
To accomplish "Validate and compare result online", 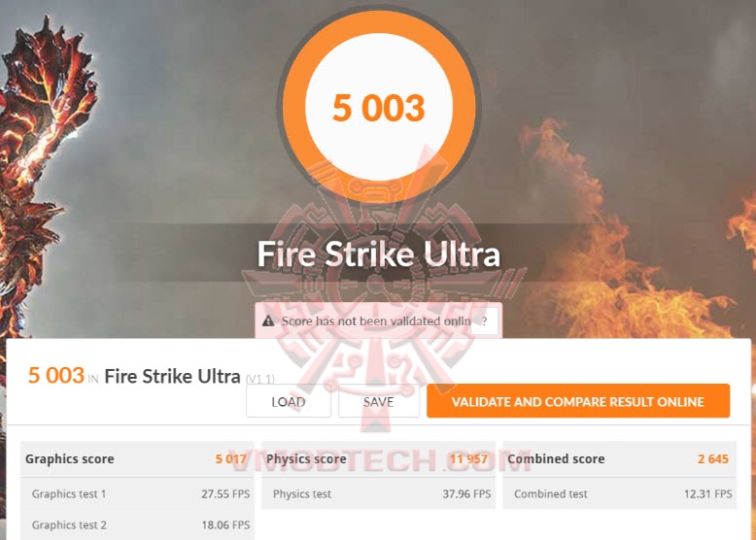I will (578, 401).
